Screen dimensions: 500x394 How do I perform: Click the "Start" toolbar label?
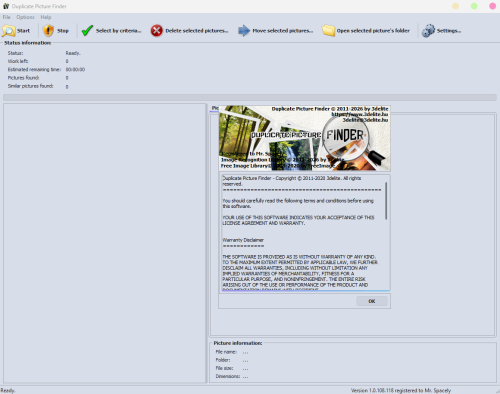pyautogui.click(x=23, y=31)
